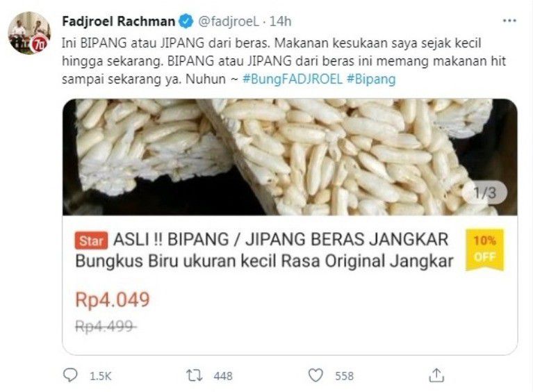Open the puffed rice photo

coord(290,157)
